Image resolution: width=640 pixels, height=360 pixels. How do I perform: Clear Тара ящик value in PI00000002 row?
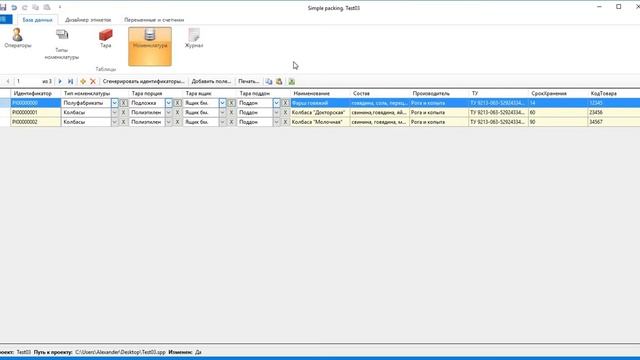pyautogui.click(x=231, y=122)
